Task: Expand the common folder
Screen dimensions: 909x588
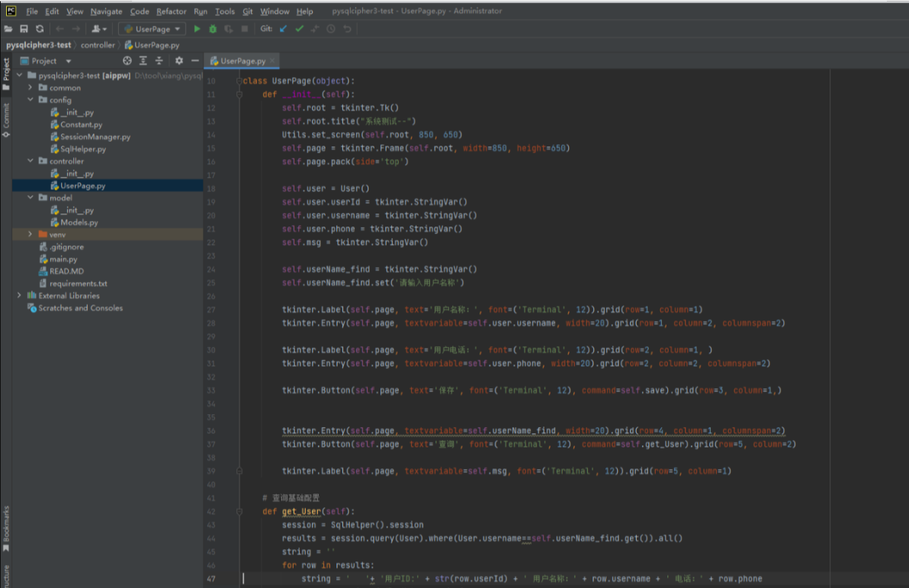Action: [x=31, y=88]
